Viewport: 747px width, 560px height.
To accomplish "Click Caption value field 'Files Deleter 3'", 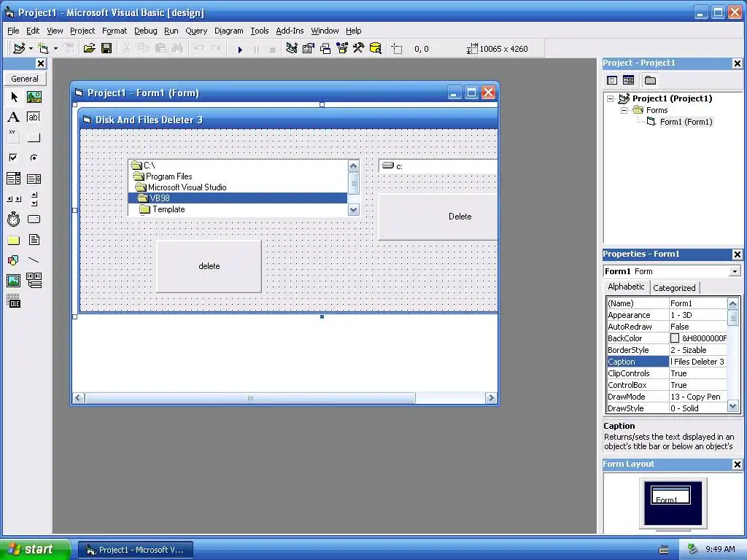I will click(698, 362).
